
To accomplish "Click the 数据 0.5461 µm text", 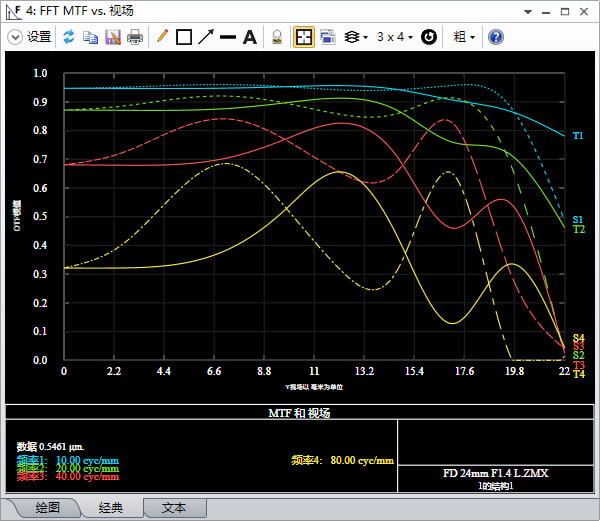I will click(x=50, y=446).
